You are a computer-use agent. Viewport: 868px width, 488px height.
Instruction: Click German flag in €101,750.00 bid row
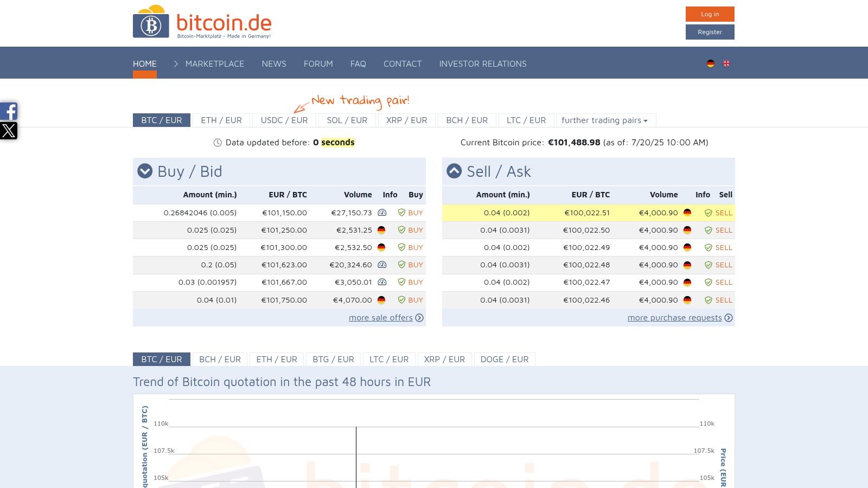click(381, 300)
